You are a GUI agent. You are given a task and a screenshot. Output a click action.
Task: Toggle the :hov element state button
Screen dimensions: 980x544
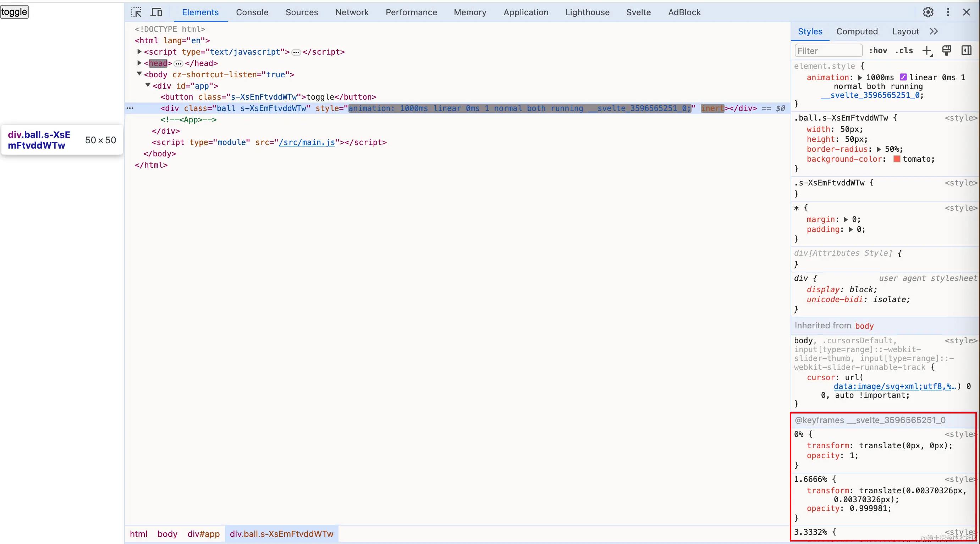coord(878,51)
